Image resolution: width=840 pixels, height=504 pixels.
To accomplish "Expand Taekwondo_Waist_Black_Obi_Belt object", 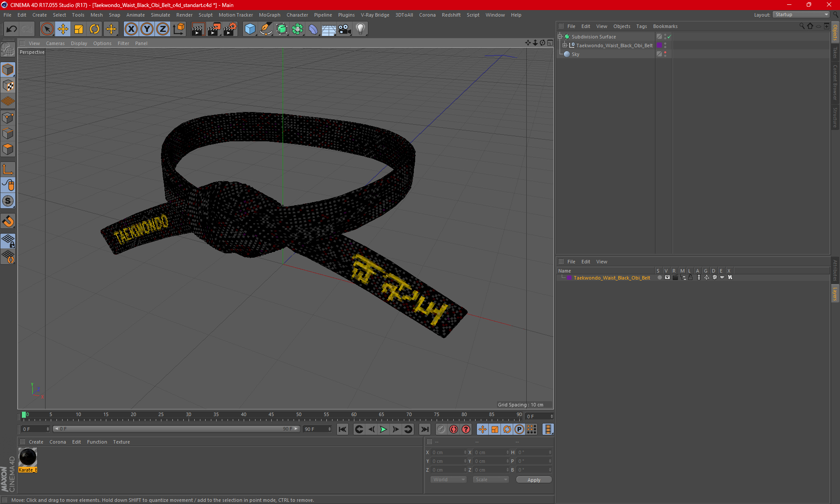I will [x=565, y=45].
